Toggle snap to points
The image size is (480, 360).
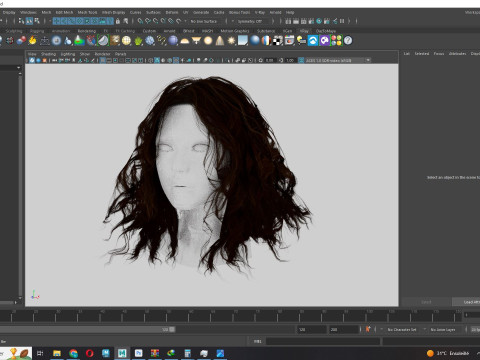click(156, 21)
